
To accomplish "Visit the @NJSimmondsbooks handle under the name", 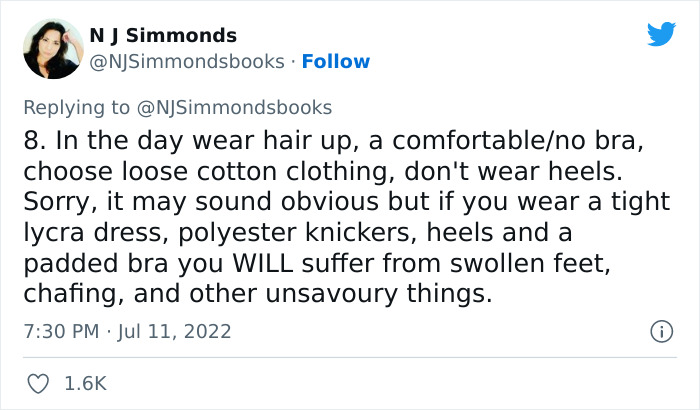I will pyautogui.click(x=187, y=62).
